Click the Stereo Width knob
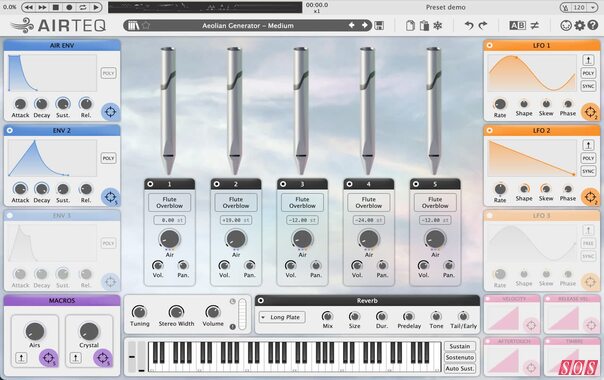Screen dimensions: 604x380 pos(176,312)
